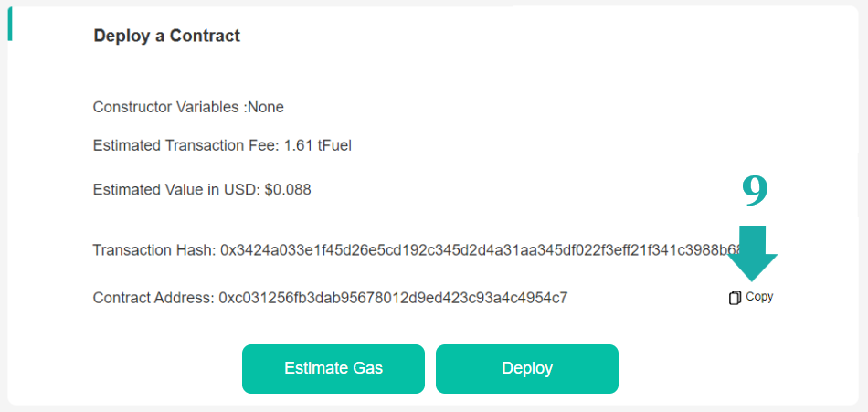Click the None constructor value
This screenshot has height=412, width=868.
[x=266, y=107]
